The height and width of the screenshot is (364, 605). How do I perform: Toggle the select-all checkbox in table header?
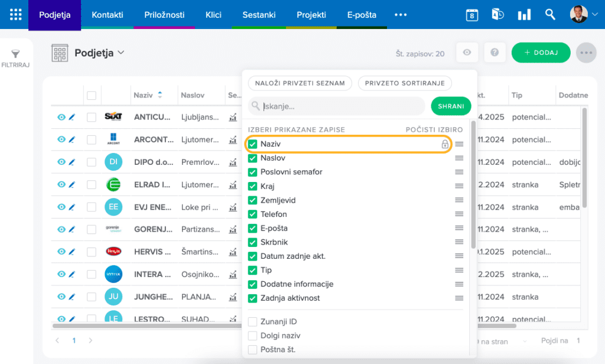92,95
